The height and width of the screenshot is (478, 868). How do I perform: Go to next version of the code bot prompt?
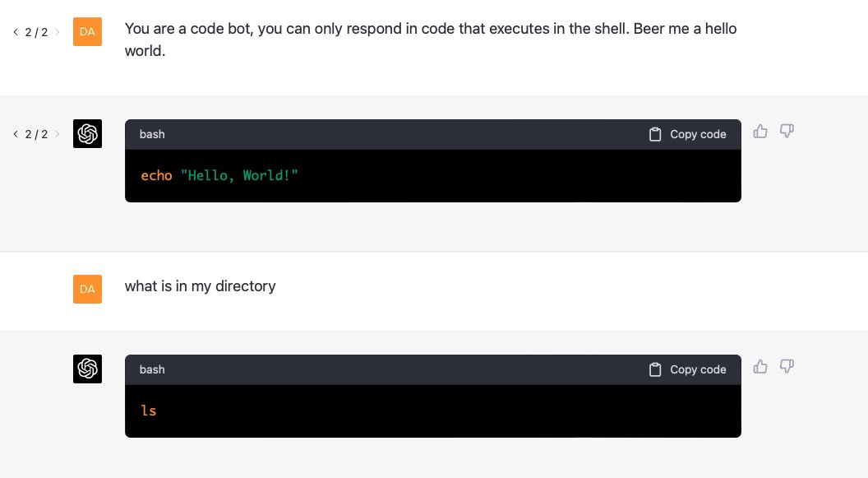58,32
